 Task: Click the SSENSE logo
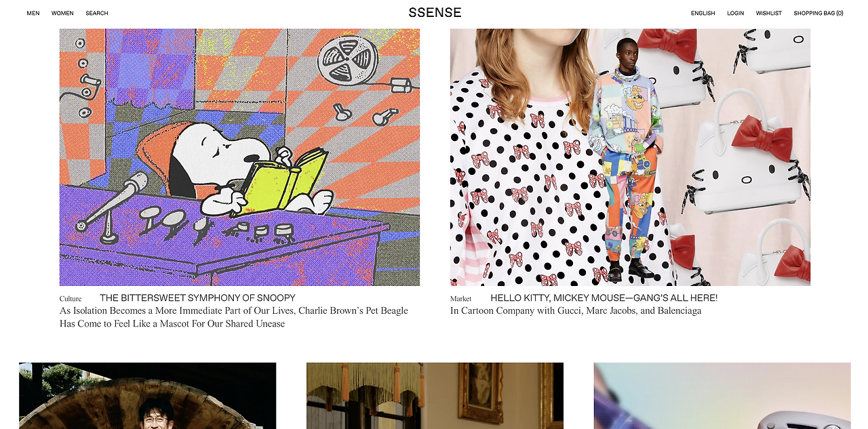(x=435, y=13)
